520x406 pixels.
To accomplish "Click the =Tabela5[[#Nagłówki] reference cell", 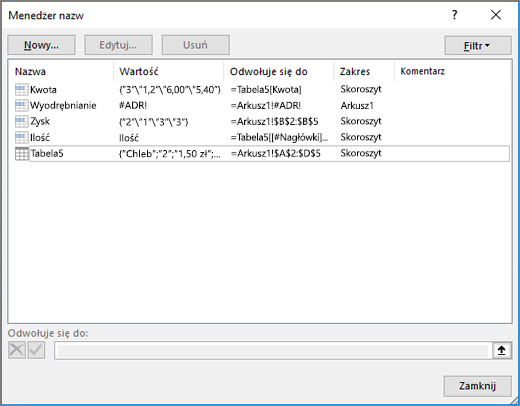I will (279, 137).
